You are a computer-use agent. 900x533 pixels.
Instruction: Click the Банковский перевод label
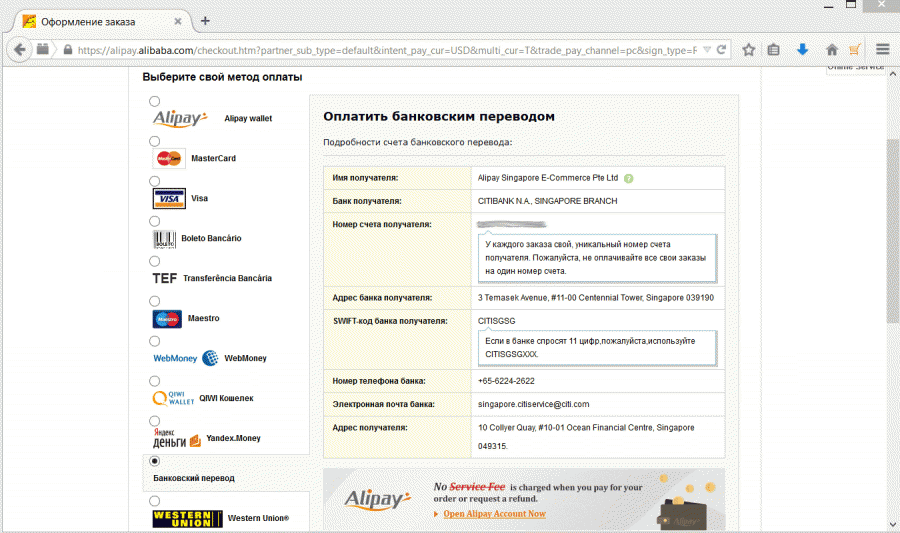point(194,478)
